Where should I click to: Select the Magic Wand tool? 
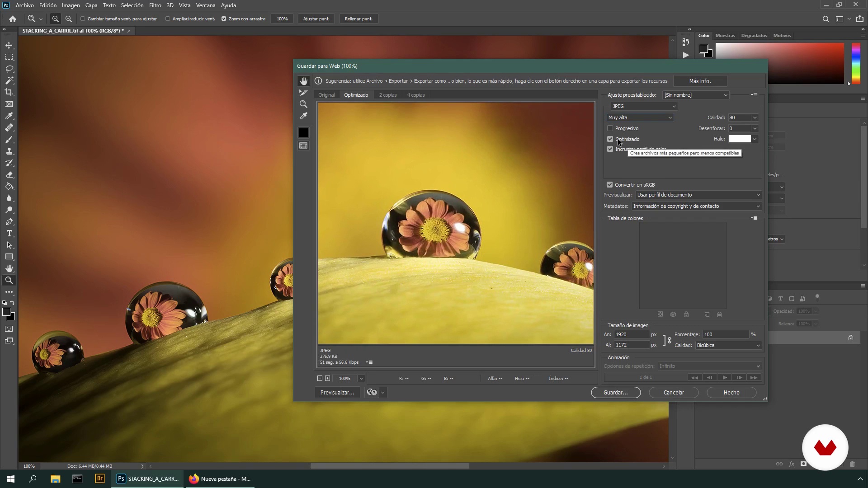click(x=9, y=81)
